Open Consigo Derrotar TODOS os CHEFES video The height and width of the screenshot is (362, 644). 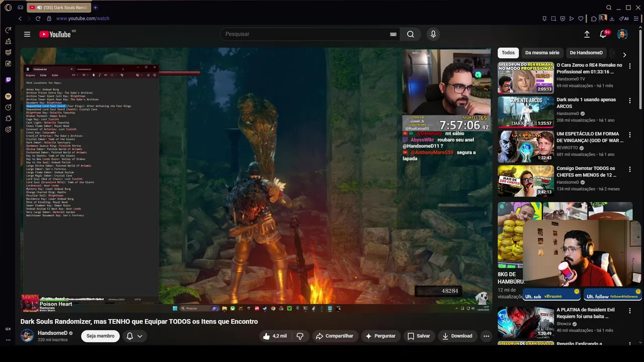click(x=526, y=180)
